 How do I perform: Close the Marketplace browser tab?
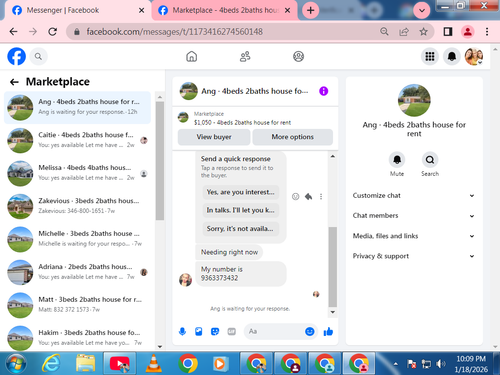[x=287, y=10]
